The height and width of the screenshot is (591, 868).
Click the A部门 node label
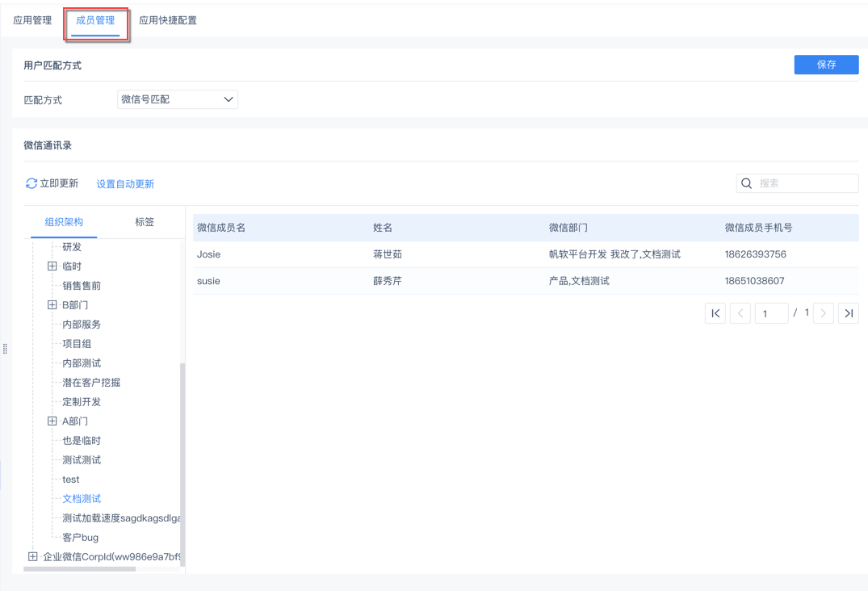(x=75, y=421)
